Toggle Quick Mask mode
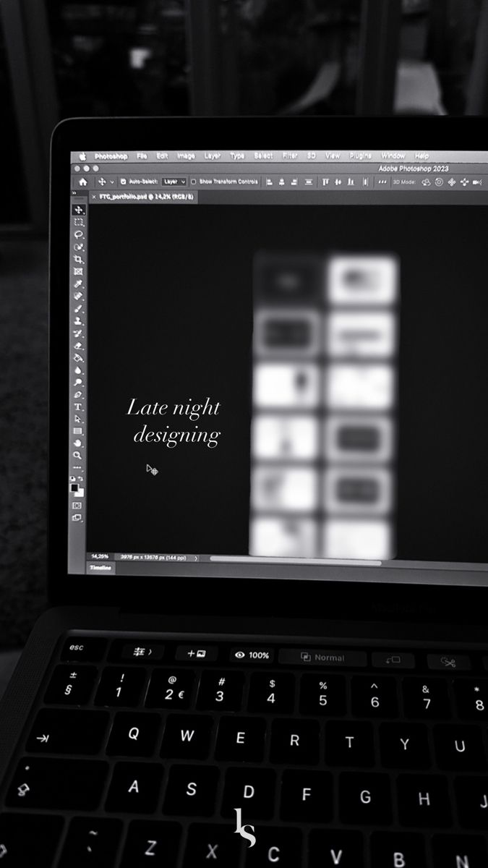 (78, 506)
